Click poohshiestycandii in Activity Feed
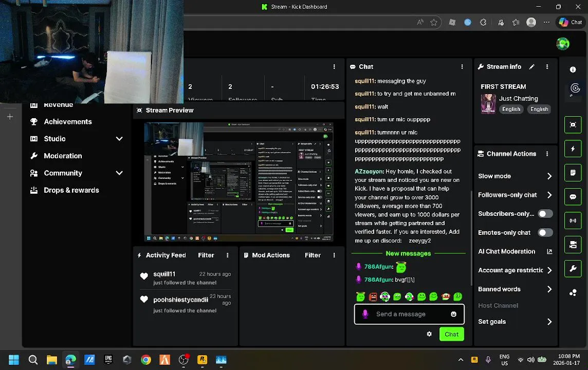Image resolution: width=588 pixels, height=370 pixels. 180,300
